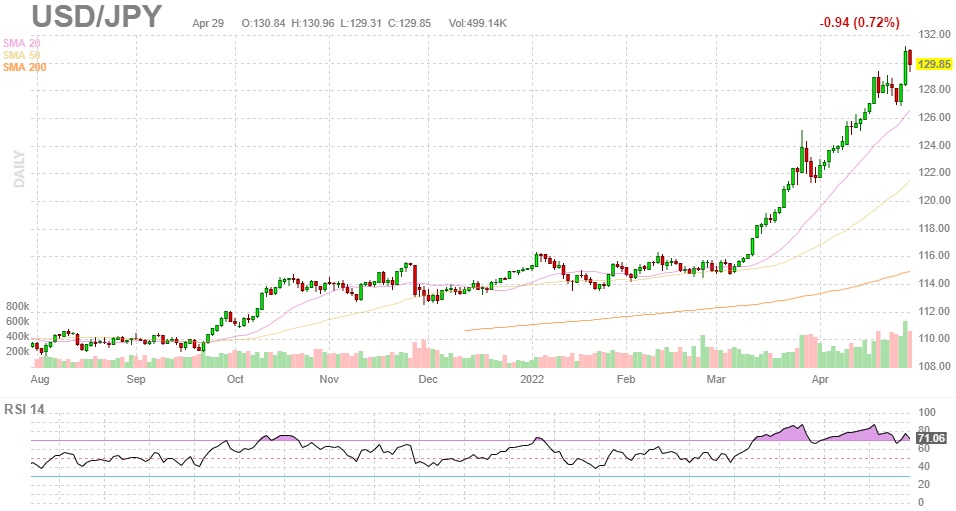The height and width of the screenshot is (511, 956).
Task: Click the yellow 129.85 current price tag
Action: [x=934, y=64]
